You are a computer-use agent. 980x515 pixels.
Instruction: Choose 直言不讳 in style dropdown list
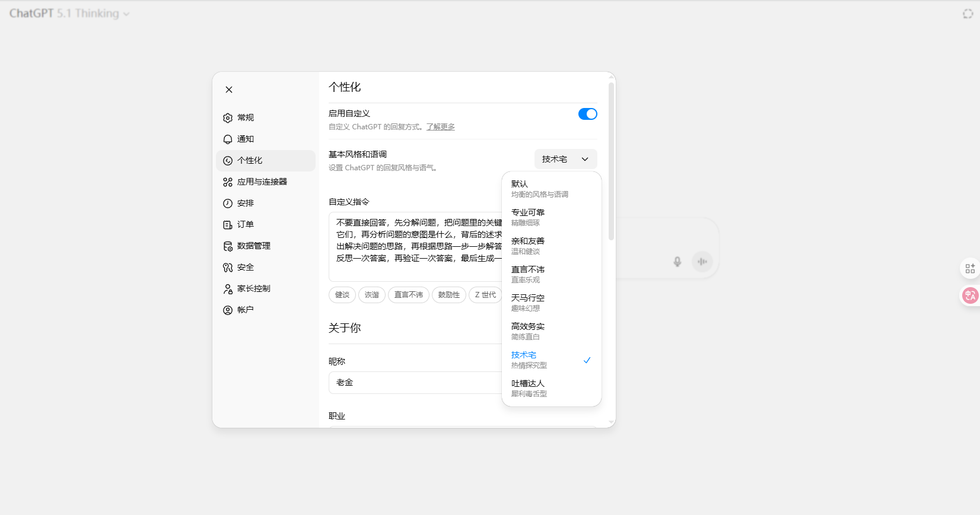click(552, 274)
